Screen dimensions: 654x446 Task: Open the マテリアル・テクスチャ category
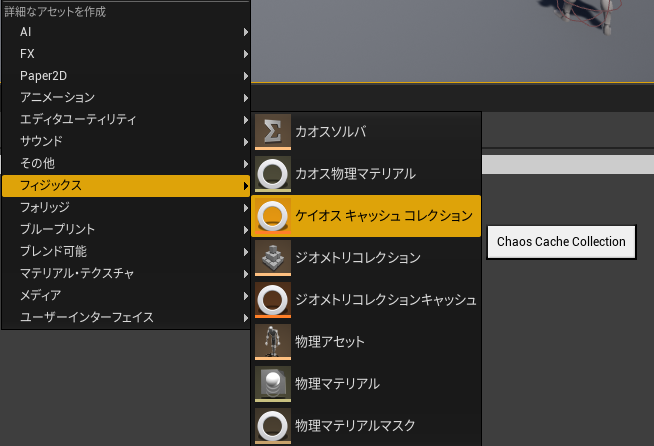[126, 273]
